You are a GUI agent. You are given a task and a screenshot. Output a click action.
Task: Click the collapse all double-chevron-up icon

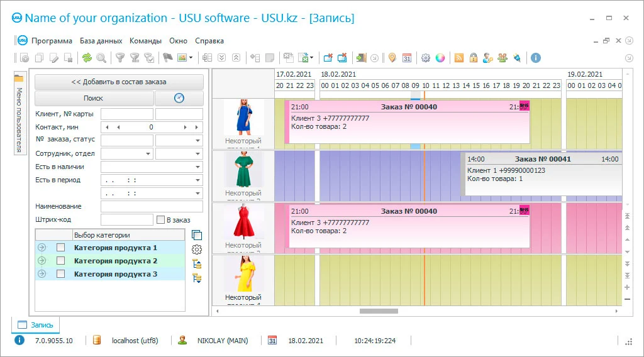tap(236, 58)
